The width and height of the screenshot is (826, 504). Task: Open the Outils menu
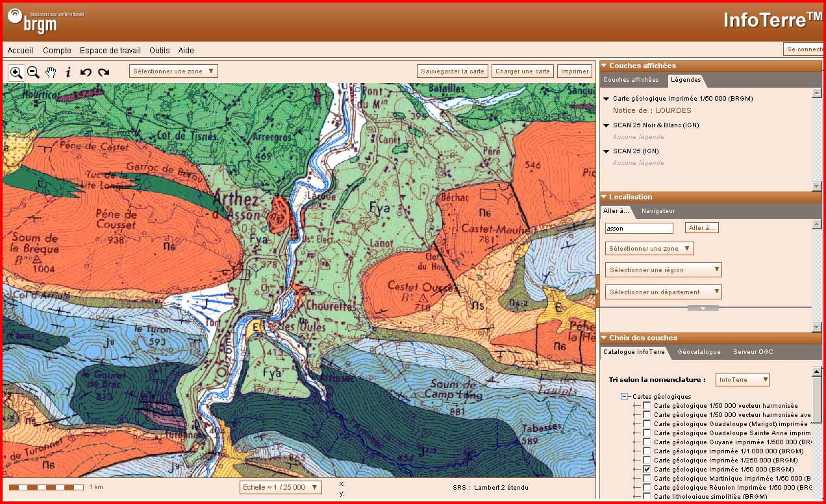(x=159, y=51)
